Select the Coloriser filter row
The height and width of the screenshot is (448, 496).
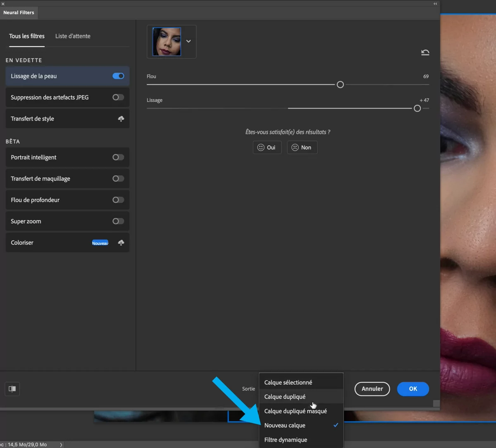pyautogui.click(x=67, y=243)
